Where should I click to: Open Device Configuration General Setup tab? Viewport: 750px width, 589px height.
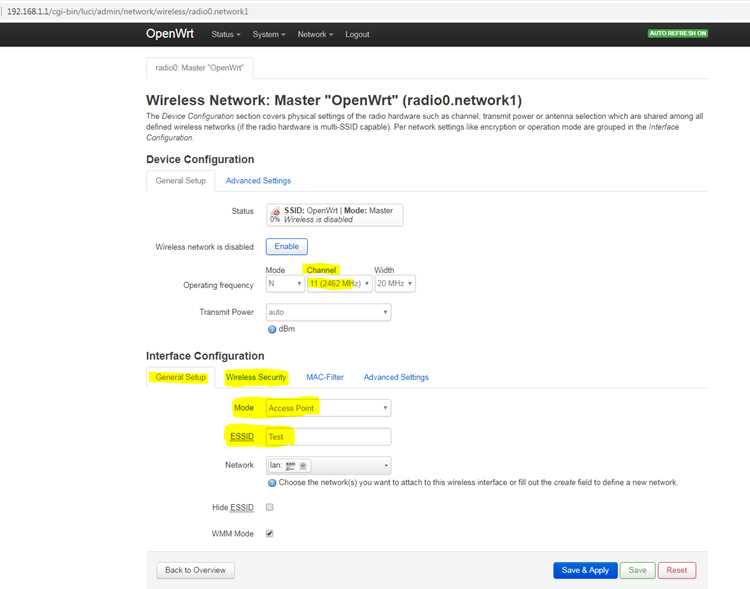pos(180,181)
